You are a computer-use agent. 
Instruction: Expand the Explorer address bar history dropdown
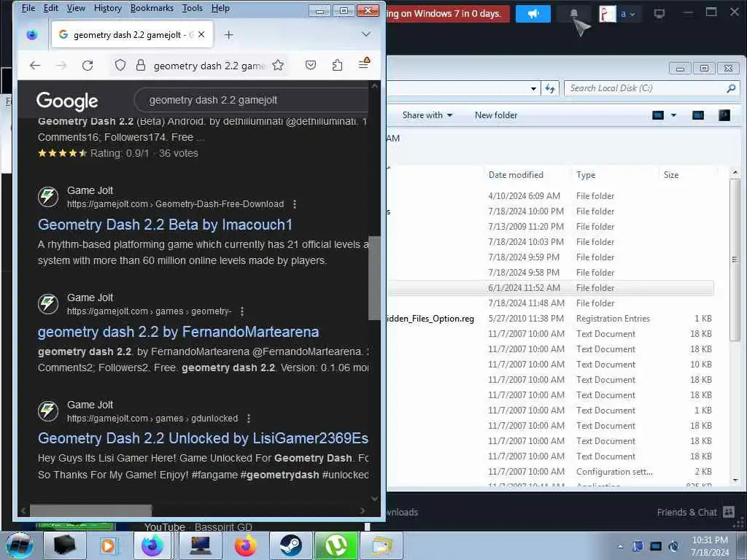click(x=533, y=88)
